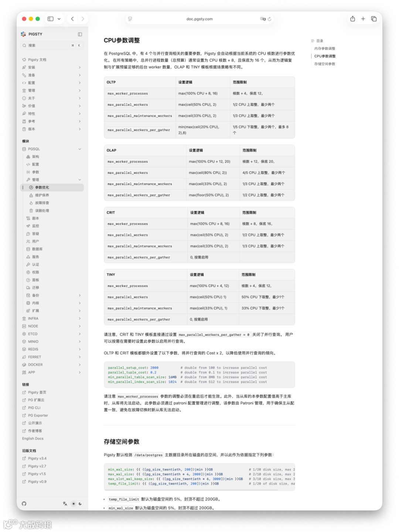Expand the 准备 section chevron
Image resolution: width=399 pixels, height=532 pixels.
[79, 75]
